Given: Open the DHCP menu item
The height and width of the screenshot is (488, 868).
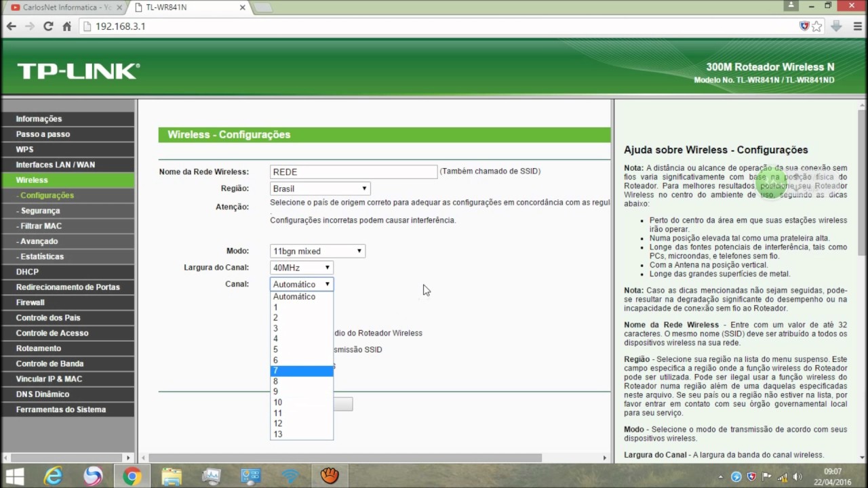Looking at the screenshot, I should click(x=68, y=272).
